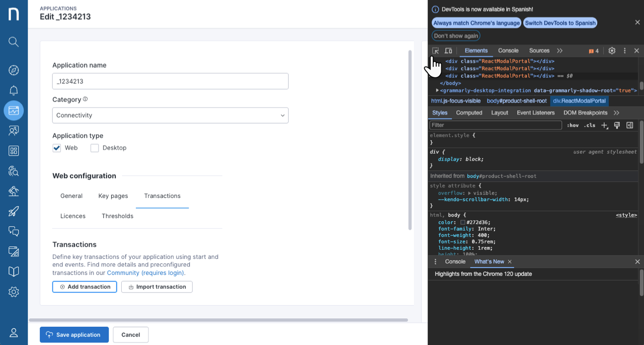Open the Computed tab in DevTools
This screenshot has height=345, width=644.
tap(469, 113)
